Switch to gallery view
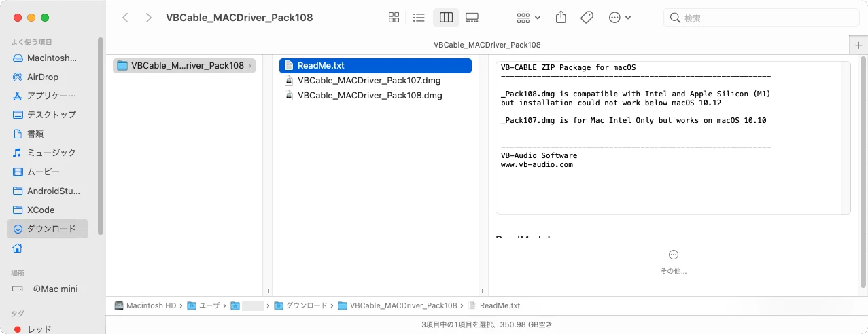This screenshot has width=868, height=334. [472, 18]
